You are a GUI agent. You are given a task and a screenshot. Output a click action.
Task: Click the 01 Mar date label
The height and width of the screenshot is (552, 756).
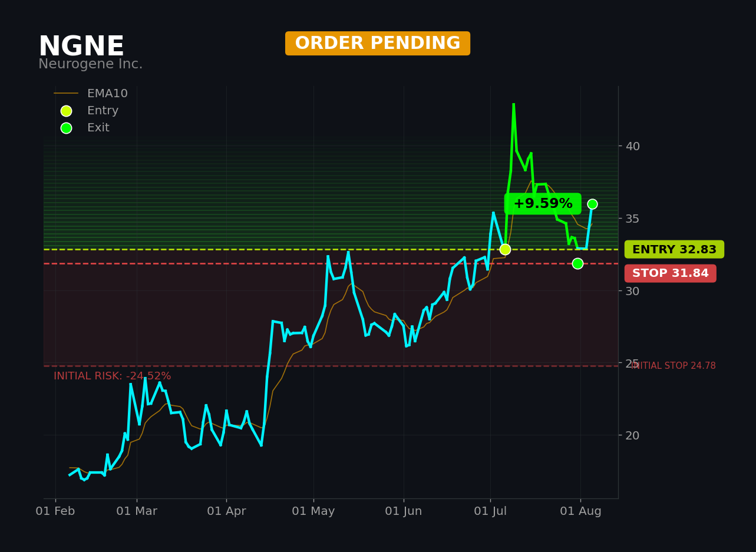[x=137, y=511]
